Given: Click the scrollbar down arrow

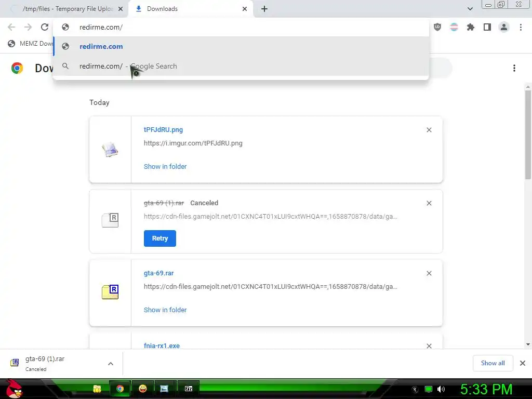Looking at the screenshot, I should pos(528,344).
